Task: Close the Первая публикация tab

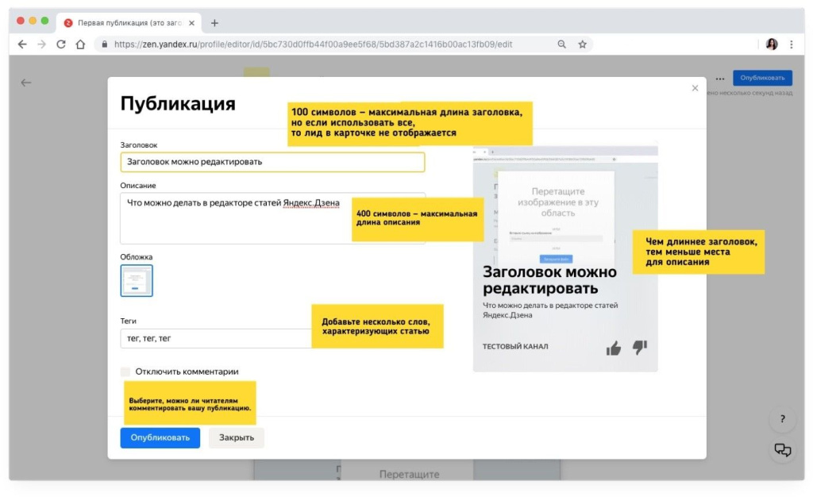Action: 192,23
